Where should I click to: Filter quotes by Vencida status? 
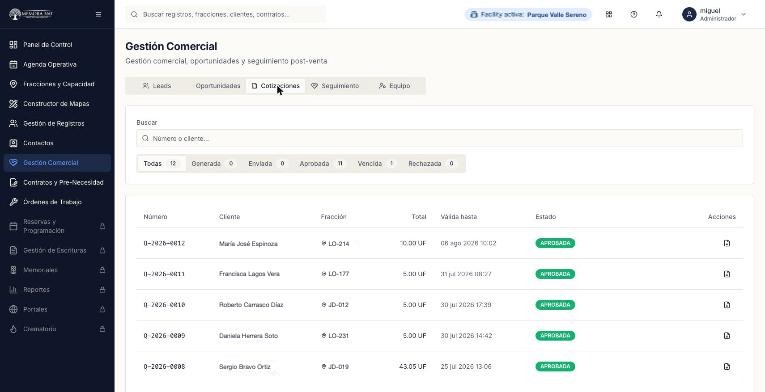click(376, 164)
